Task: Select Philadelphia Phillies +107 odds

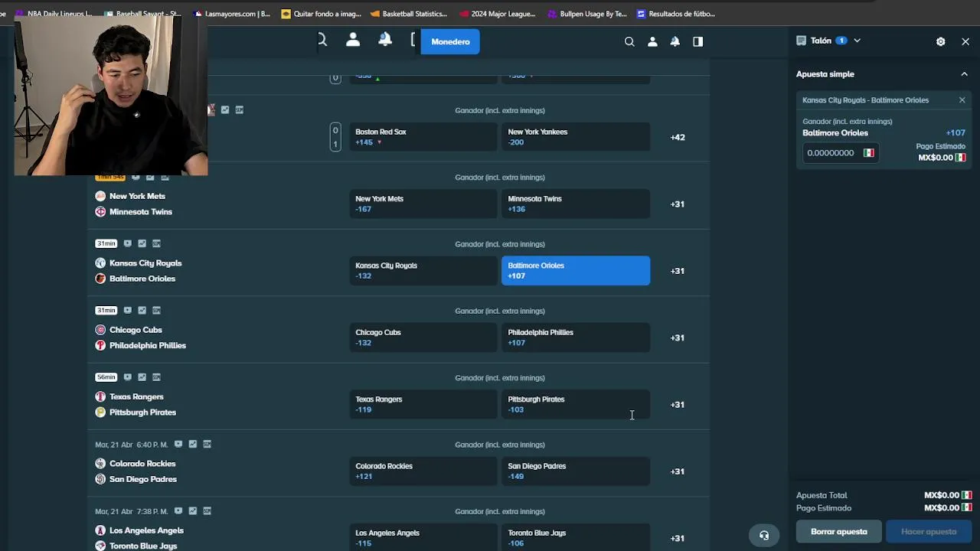Action: (x=576, y=337)
